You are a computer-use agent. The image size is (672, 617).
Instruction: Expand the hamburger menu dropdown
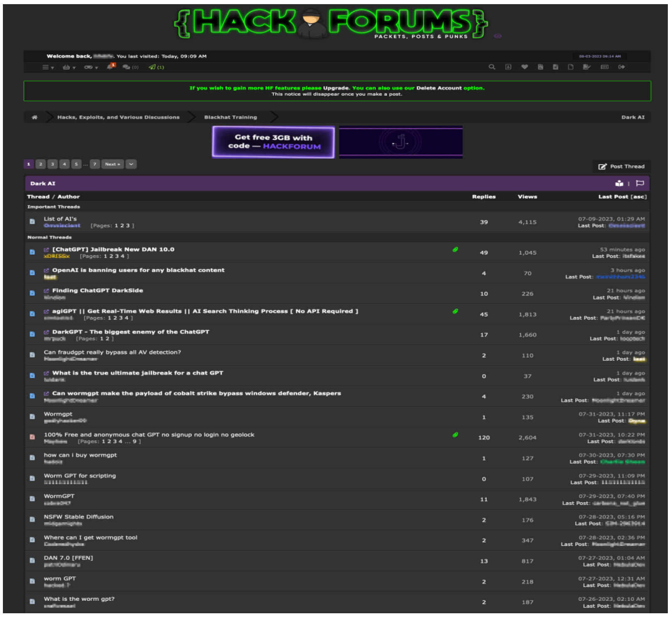(48, 67)
